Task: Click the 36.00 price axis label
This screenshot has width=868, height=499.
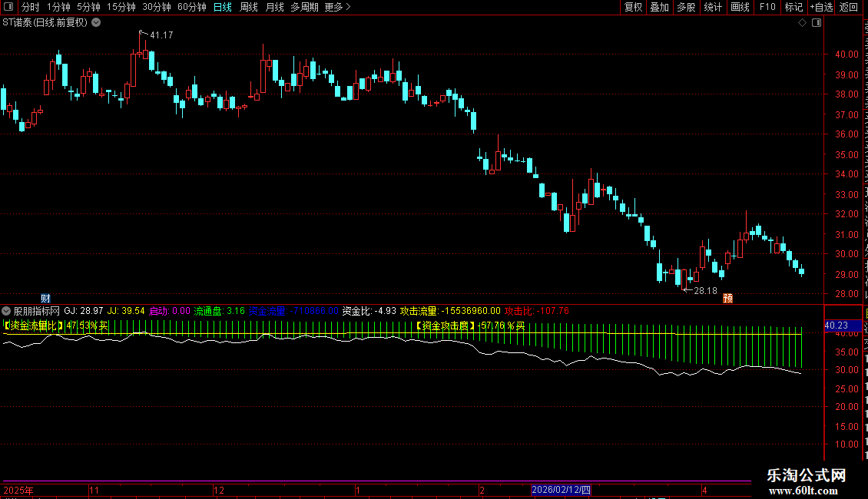Action: tap(846, 134)
